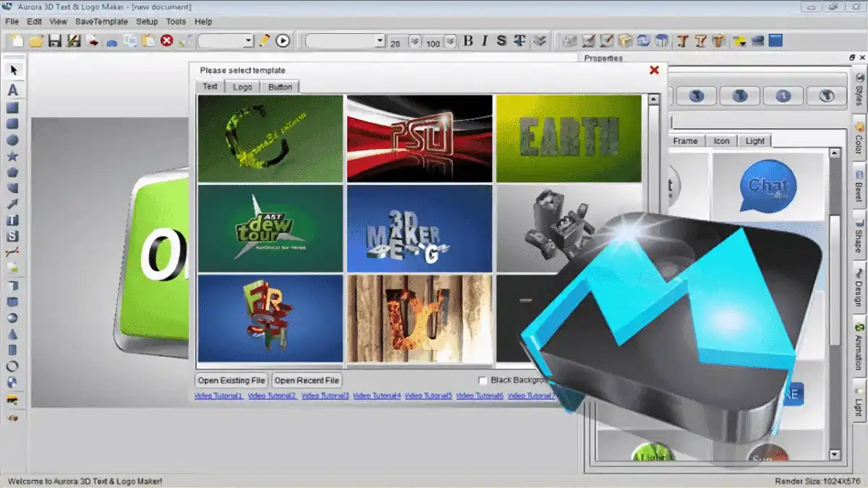868x488 pixels.
Task: Click the blue cylinder icon in top toolbar
Action: click(661, 41)
